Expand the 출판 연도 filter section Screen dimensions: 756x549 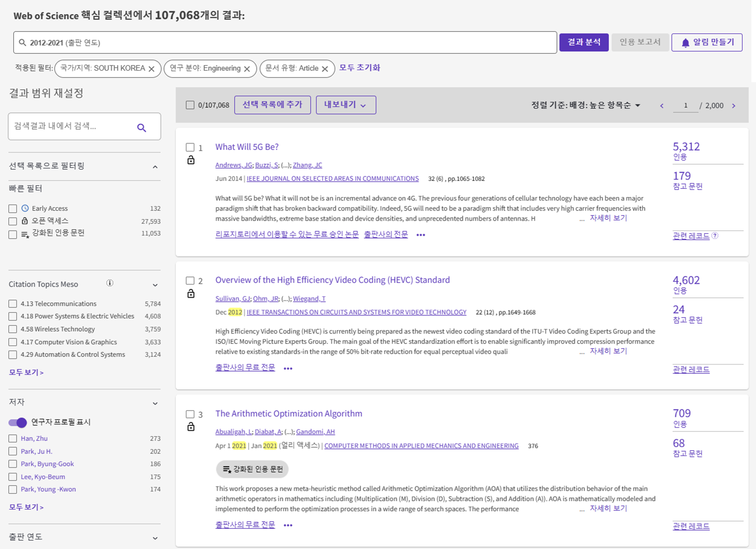pyautogui.click(x=155, y=538)
